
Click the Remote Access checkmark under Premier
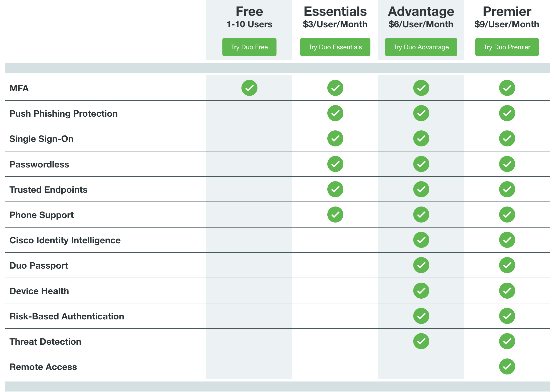[507, 366]
